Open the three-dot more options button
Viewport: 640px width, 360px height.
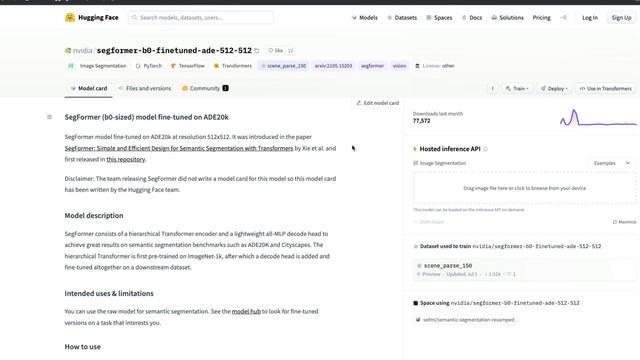(x=492, y=89)
